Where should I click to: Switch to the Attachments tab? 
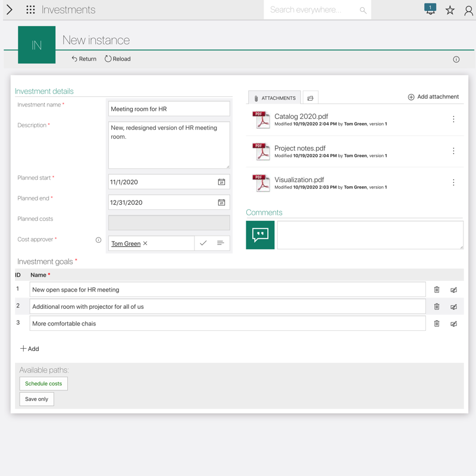pyautogui.click(x=274, y=98)
